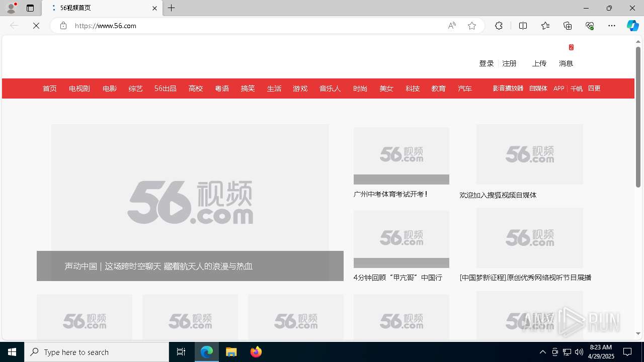Close the 56视频首页 tab
Screen dimensions: 644x362
coord(154,8)
